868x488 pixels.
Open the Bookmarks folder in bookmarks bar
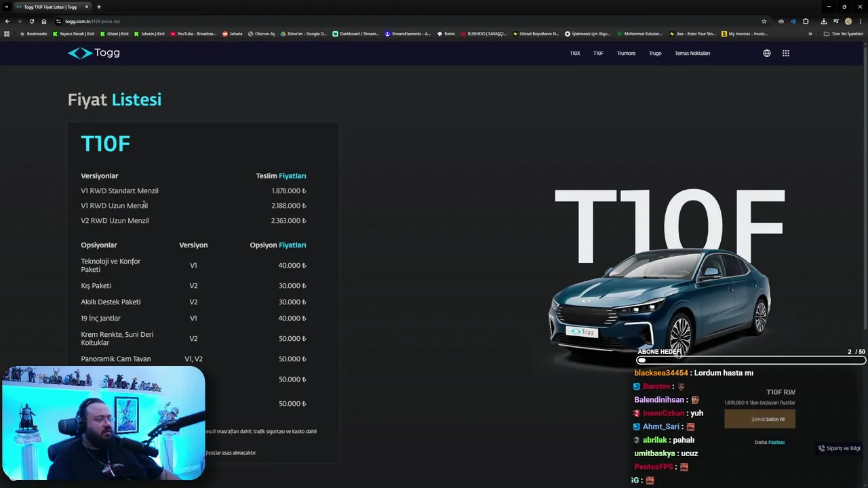(x=34, y=33)
